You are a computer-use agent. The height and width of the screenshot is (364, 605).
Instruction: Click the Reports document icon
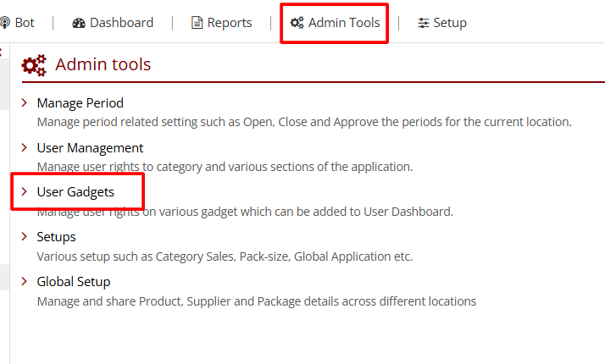tap(197, 23)
